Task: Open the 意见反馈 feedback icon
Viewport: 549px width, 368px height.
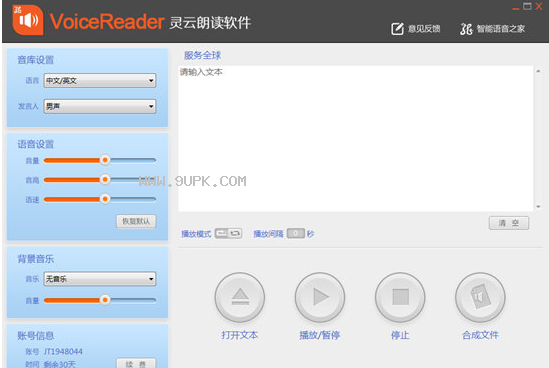Action: click(397, 29)
